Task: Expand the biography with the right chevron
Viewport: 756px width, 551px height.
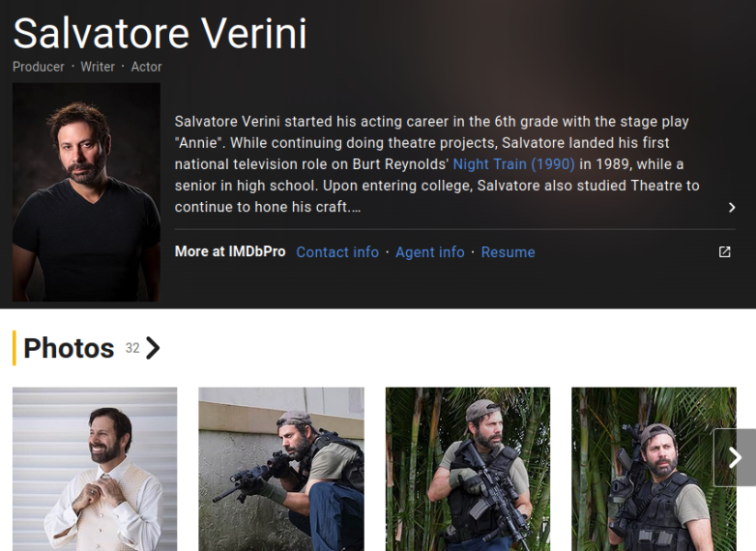Action: click(732, 207)
